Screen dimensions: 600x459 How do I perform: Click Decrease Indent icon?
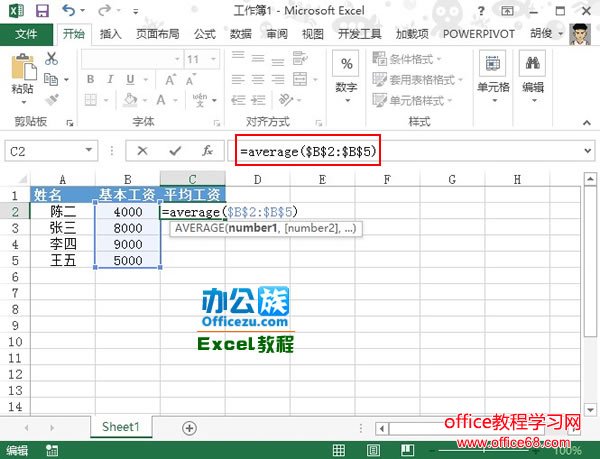point(238,100)
